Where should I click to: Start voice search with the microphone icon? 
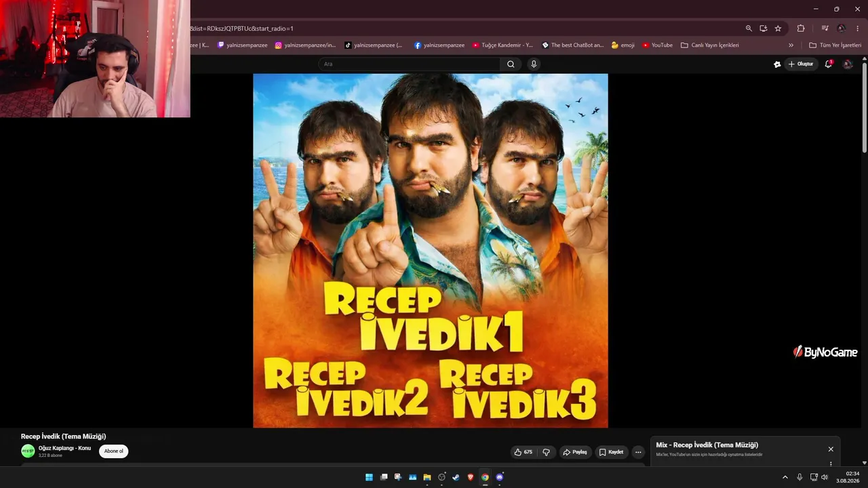[x=534, y=64]
